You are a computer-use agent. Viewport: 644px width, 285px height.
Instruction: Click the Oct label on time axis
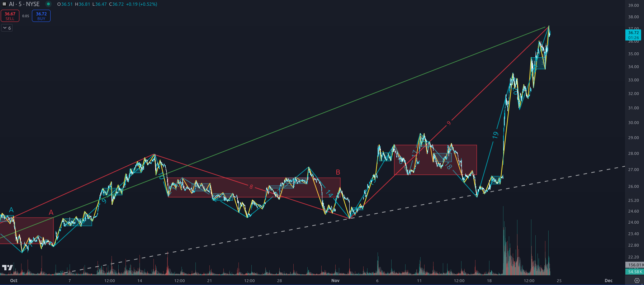[x=14, y=281]
